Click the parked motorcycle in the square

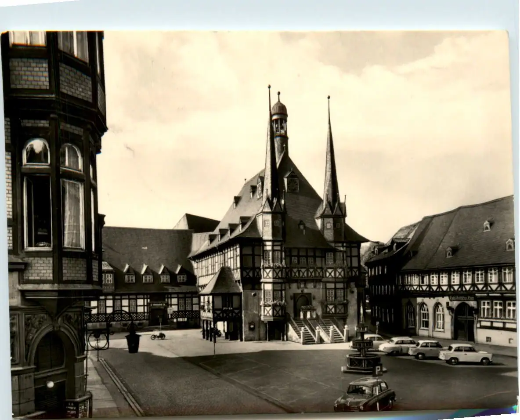(158, 336)
